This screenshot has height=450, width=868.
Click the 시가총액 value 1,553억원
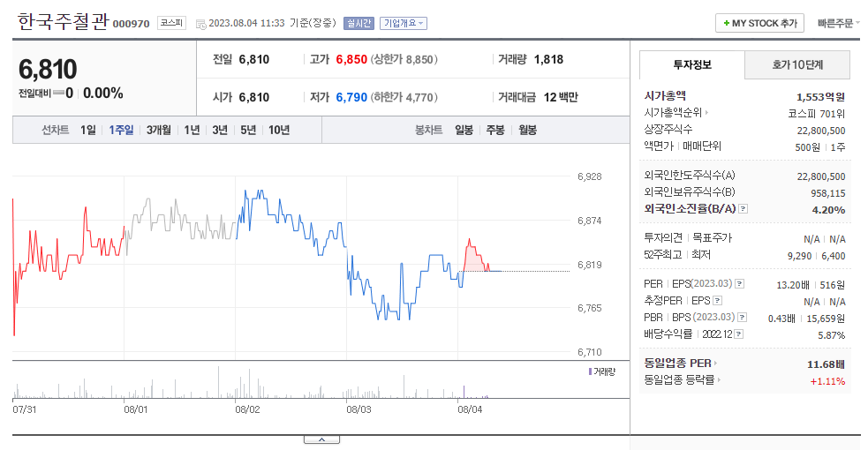820,97
